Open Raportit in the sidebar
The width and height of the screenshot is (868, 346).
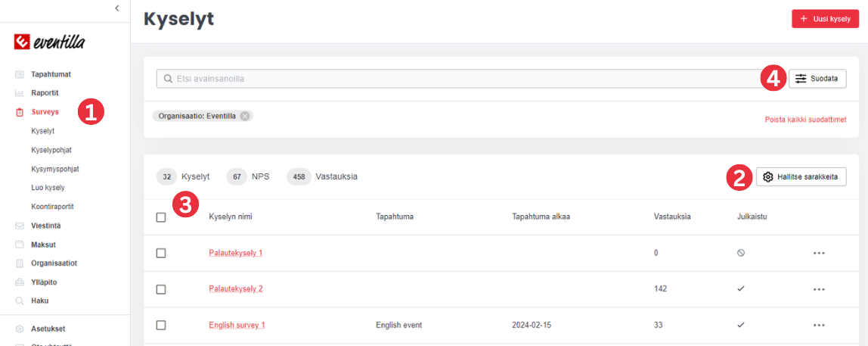point(45,93)
